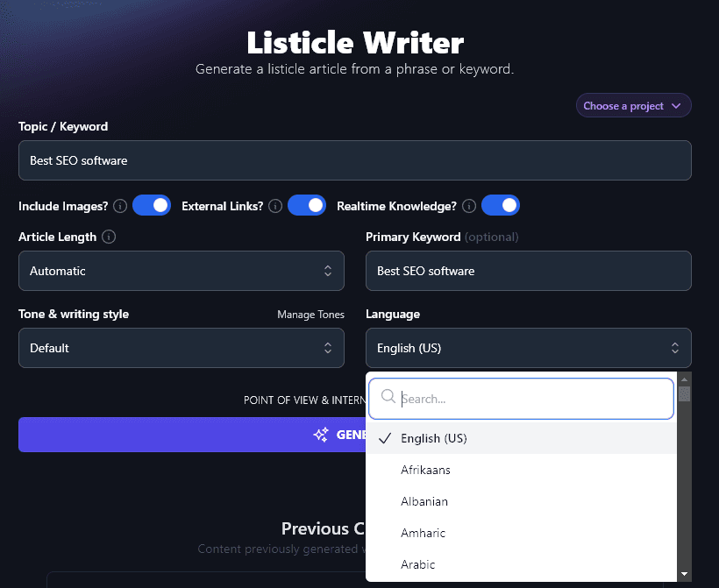
Task: Click the info icon next to Include Images
Action: [x=120, y=206]
